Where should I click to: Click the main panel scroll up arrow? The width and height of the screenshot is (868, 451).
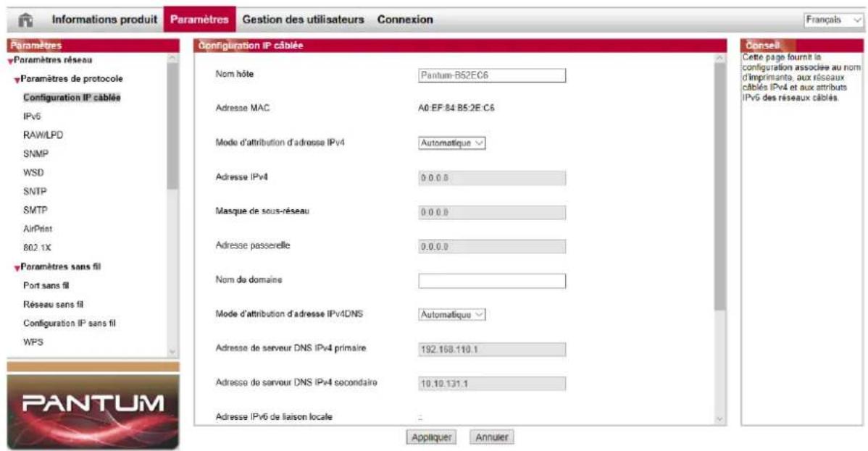click(x=719, y=58)
